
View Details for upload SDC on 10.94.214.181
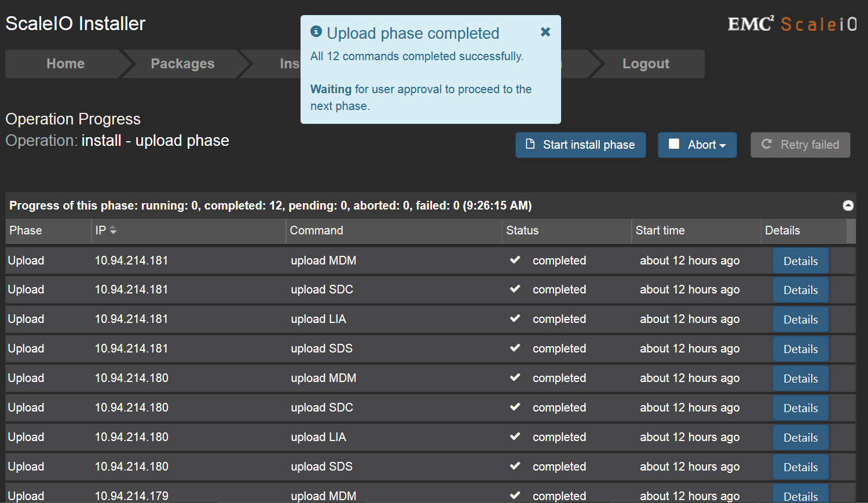[x=800, y=290]
